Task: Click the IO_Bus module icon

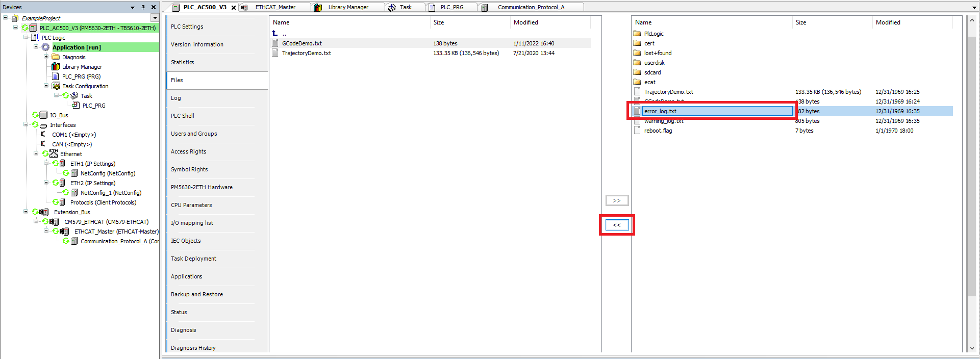Action: (x=43, y=115)
